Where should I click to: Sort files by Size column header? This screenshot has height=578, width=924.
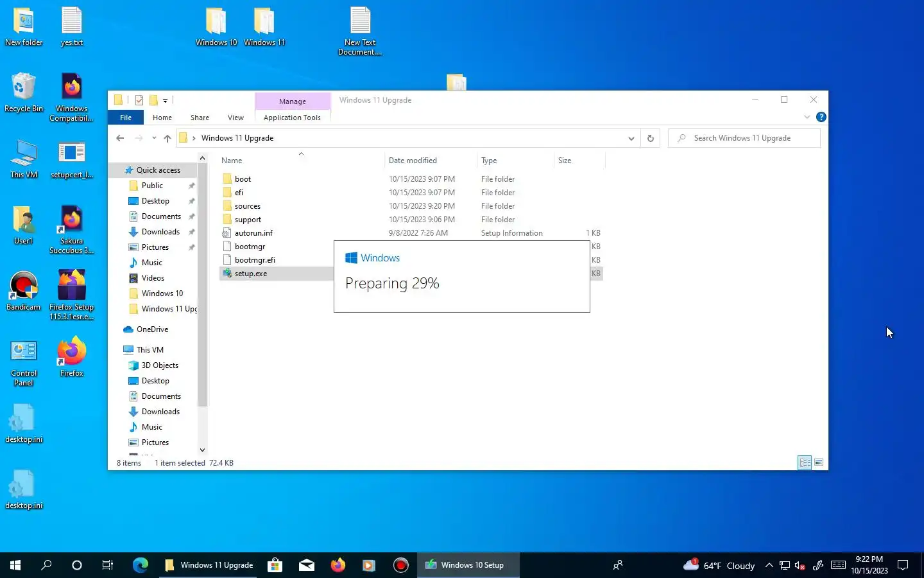(579, 161)
